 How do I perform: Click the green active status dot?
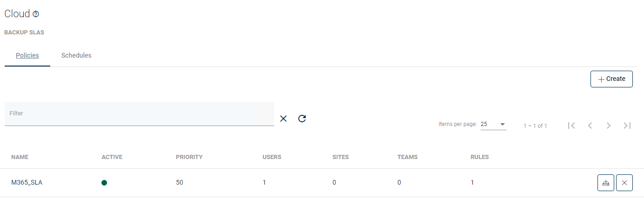pyautogui.click(x=104, y=183)
